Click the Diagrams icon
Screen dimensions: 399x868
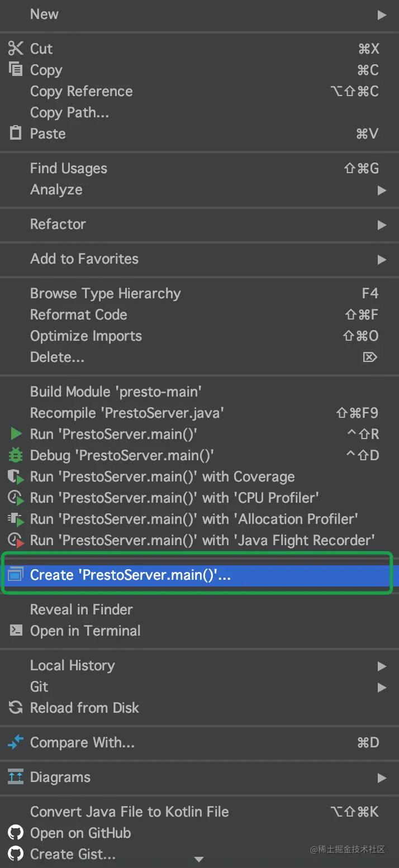coord(16,777)
